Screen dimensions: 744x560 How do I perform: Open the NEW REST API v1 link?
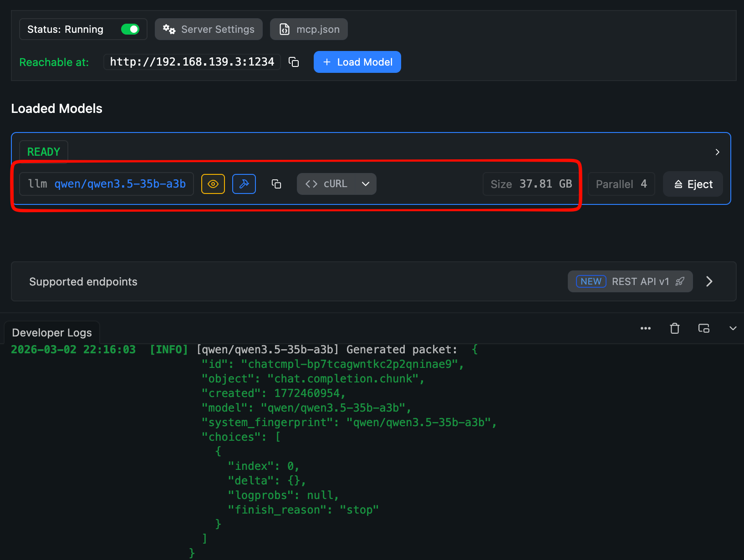(x=630, y=281)
